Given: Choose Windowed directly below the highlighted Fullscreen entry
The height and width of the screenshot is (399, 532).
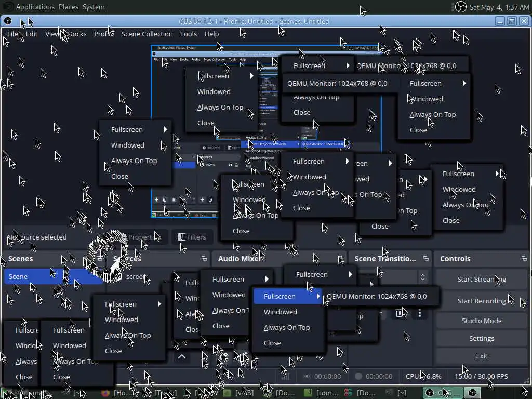Looking at the screenshot, I should tap(280, 312).
